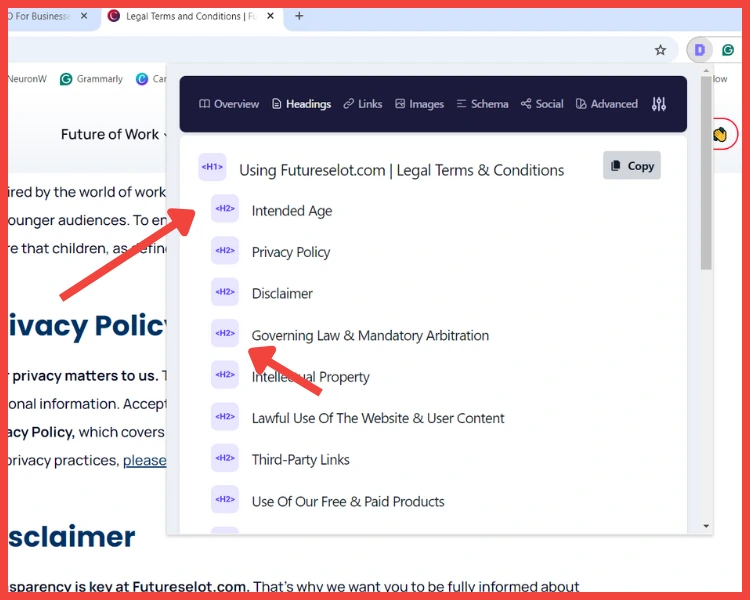Select the Third-Party Links heading
Image resolution: width=750 pixels, height=600 pixels.
pos(300,460)
